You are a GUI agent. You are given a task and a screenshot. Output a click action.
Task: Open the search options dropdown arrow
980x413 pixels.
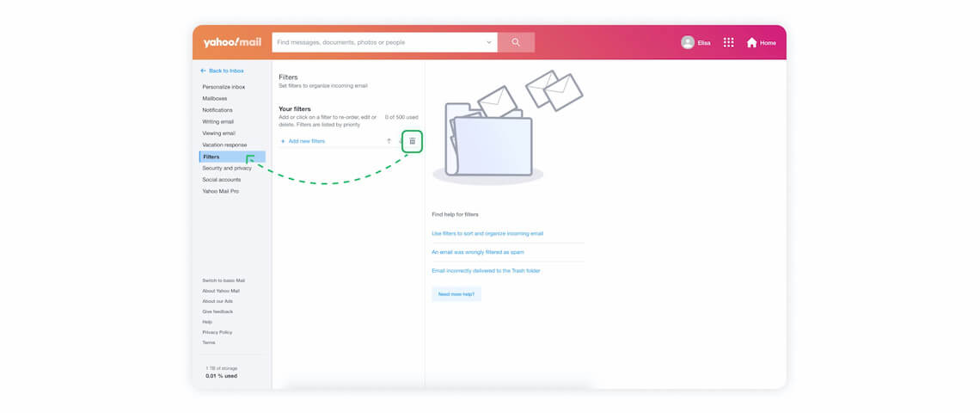(x=489, y=42)
